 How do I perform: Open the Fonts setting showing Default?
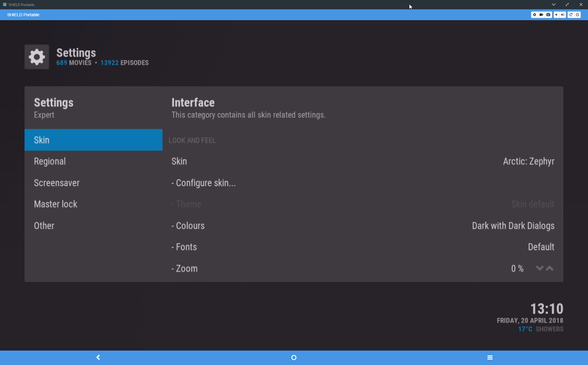click(x=331, y=247)
